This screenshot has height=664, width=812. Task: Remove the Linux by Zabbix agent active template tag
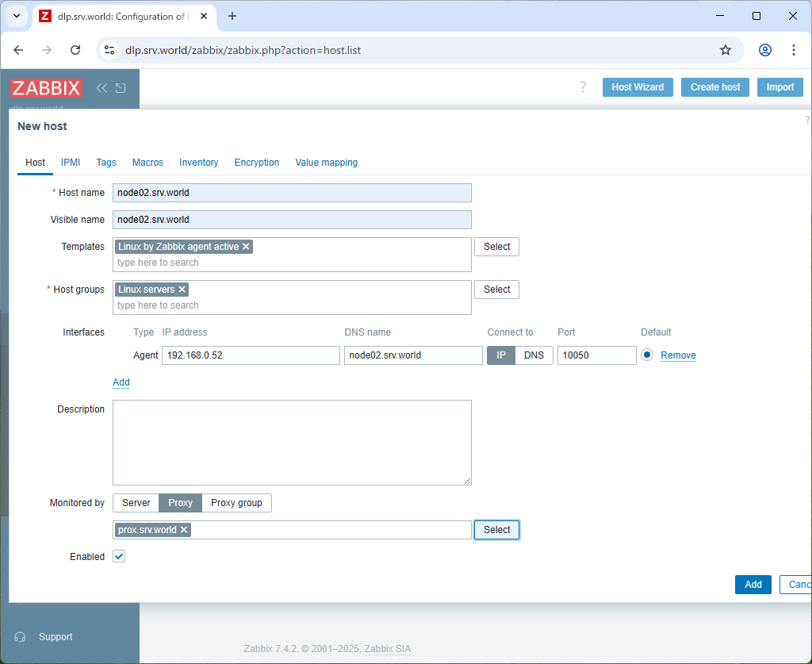pyautogui.click(x=246, y=247)
